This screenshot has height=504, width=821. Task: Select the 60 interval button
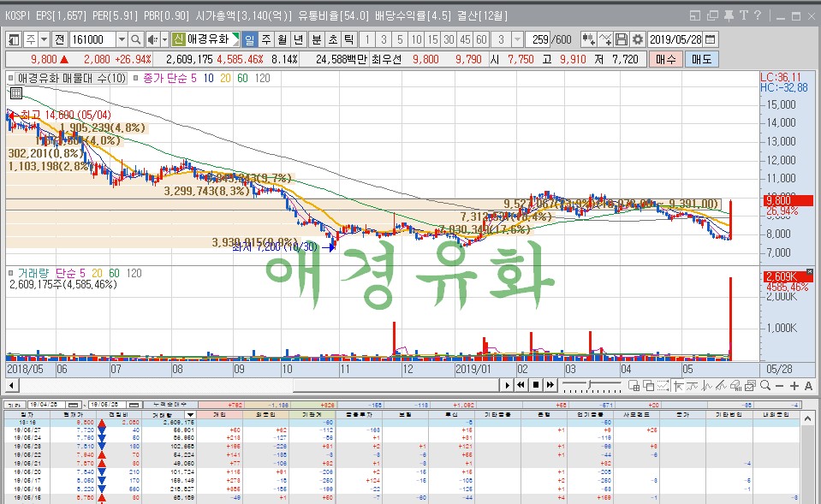[x=481, y=39]
